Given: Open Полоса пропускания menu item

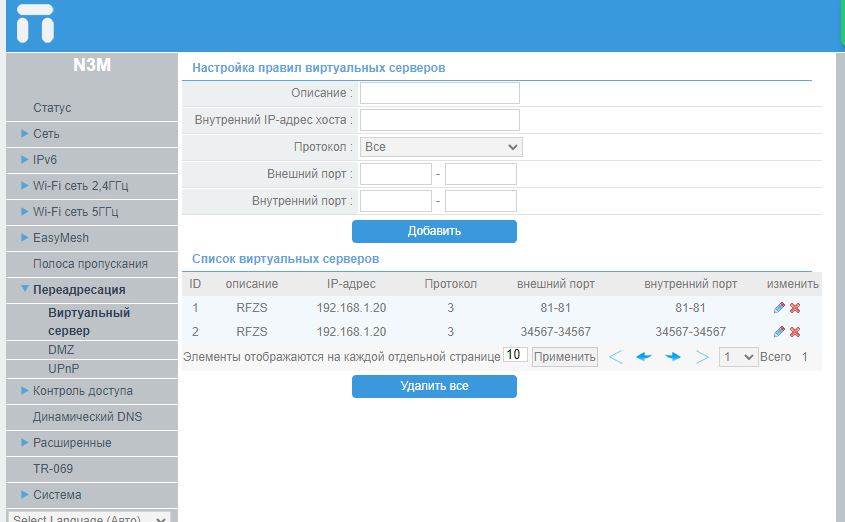Looking at the screenshot, I should 90,264.
